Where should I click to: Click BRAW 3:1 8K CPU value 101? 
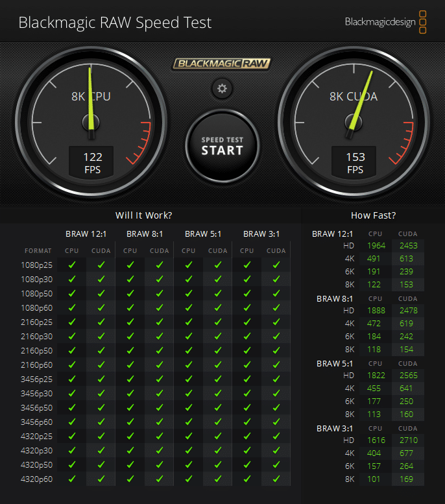pos(374,479)
